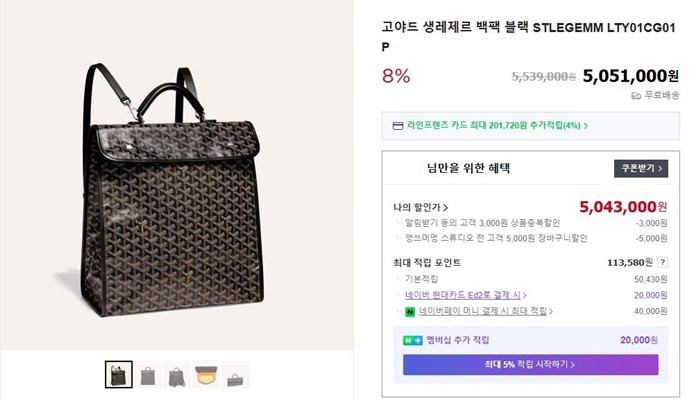700x400 pixels.
Task: Select the third backpack side thumbnail
Action: [x=177, y=374]
